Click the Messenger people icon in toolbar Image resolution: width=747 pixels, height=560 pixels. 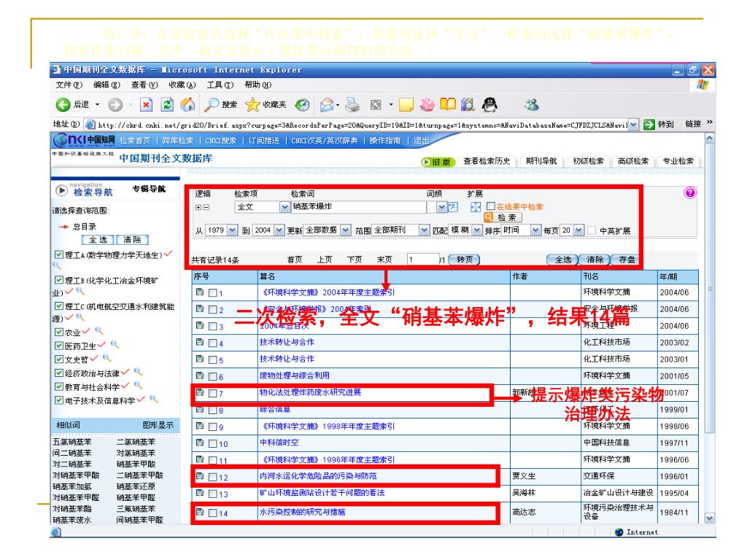point(531,104)
